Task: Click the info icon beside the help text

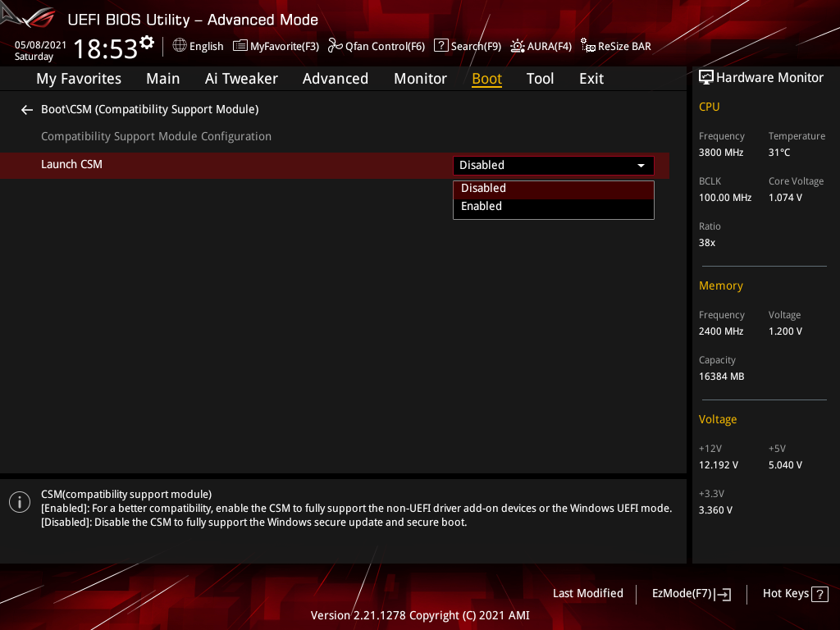Action: pyautogui.click(x=20, y=502)
